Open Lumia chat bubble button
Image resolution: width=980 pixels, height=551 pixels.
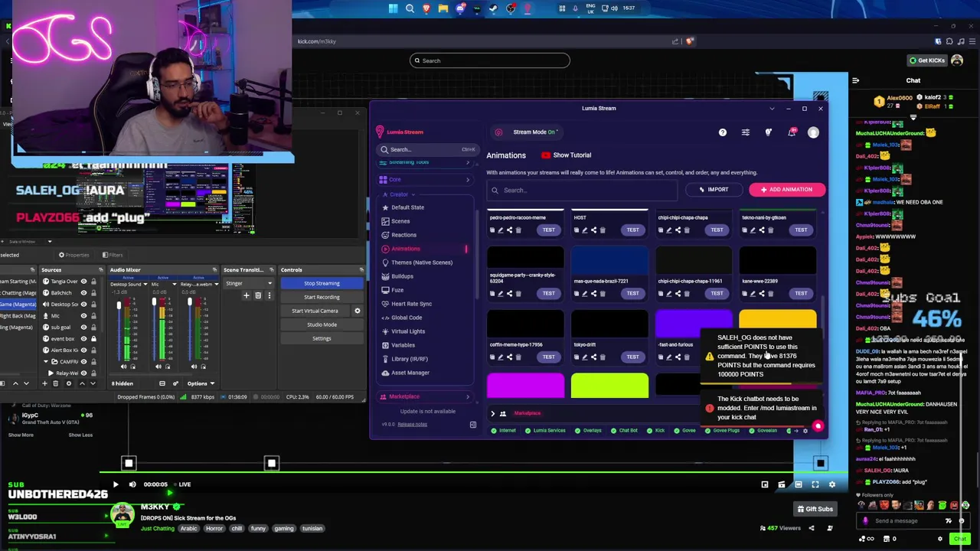point(818,426)
